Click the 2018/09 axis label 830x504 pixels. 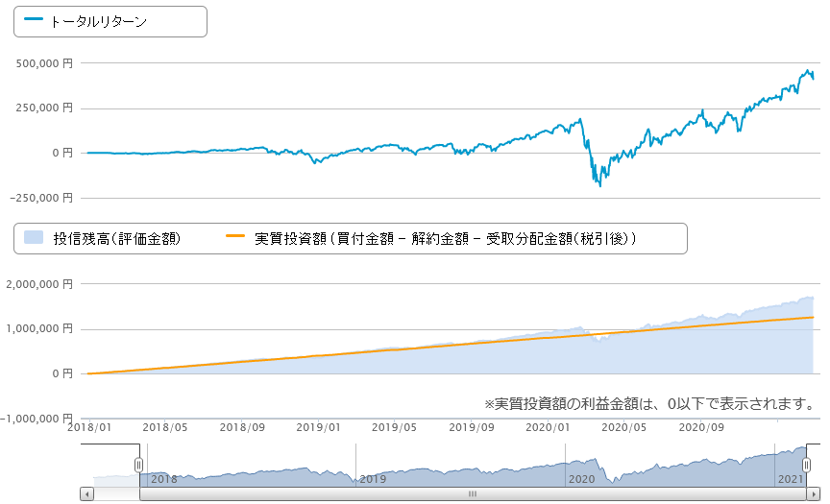(x=242, y=427)
